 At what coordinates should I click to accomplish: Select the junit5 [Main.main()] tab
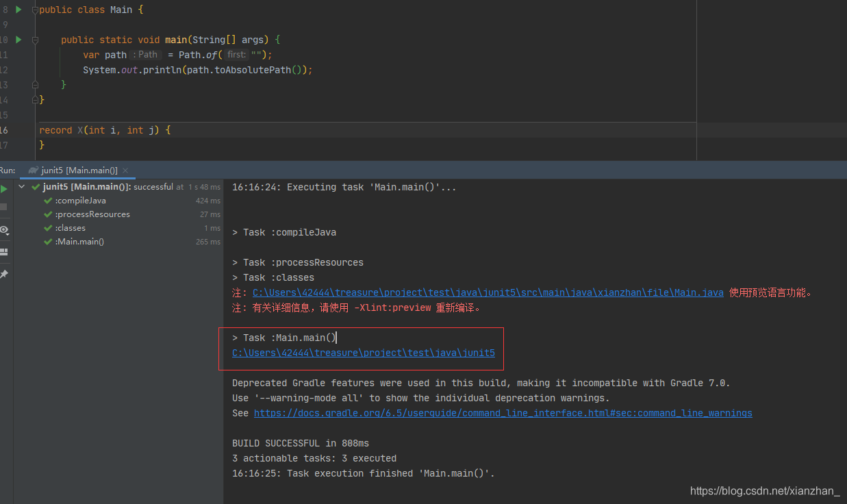[77, 170]
